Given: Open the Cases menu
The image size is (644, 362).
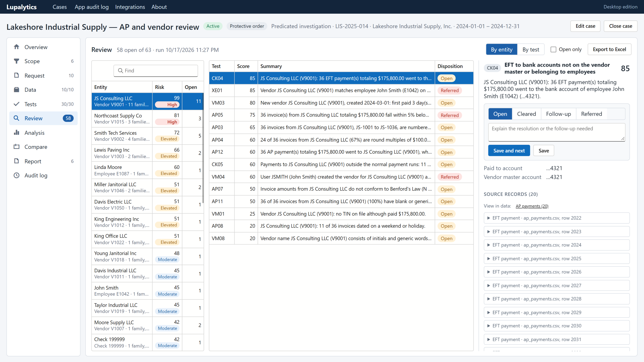Looking at the screenshot, I should pos(60,7).
